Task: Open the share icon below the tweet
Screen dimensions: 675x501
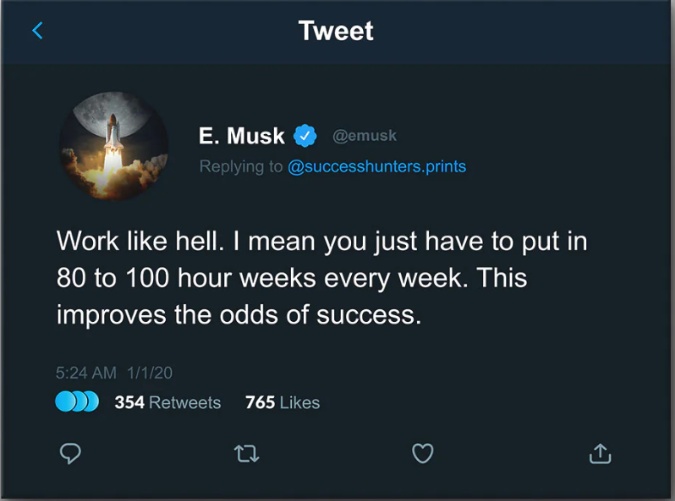Action: [x=600, y=454]
